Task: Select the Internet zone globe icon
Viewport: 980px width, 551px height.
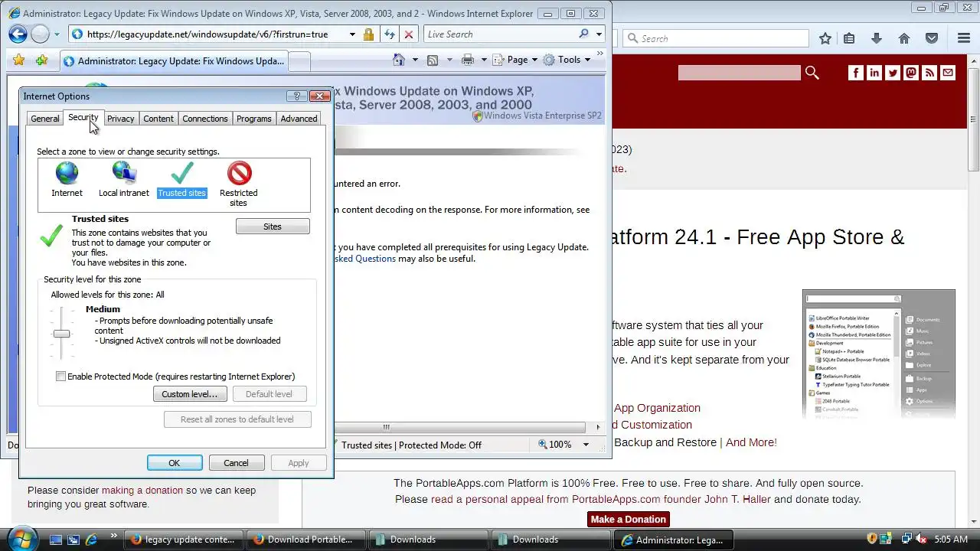Action: tap(67, 174)
